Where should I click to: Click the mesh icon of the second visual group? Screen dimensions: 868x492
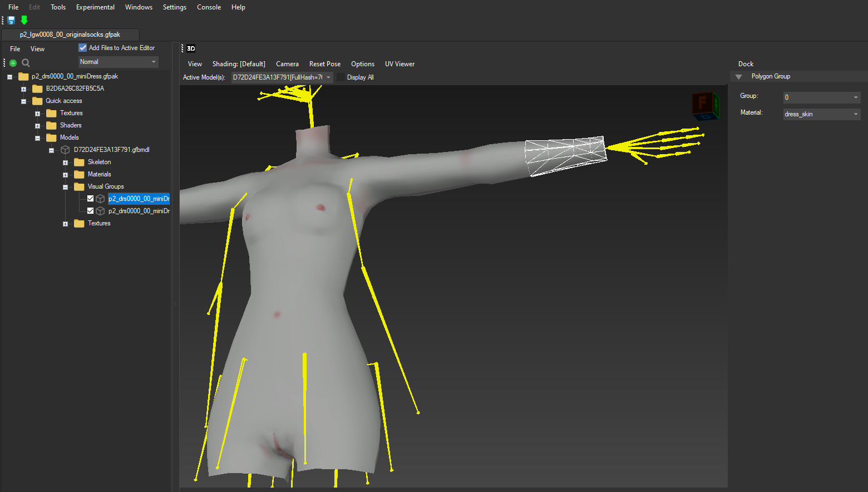(x=100, y=211)
